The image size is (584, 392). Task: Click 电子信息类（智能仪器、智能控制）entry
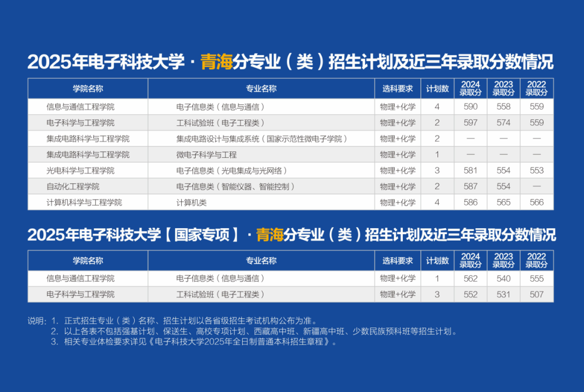(233, 186)
